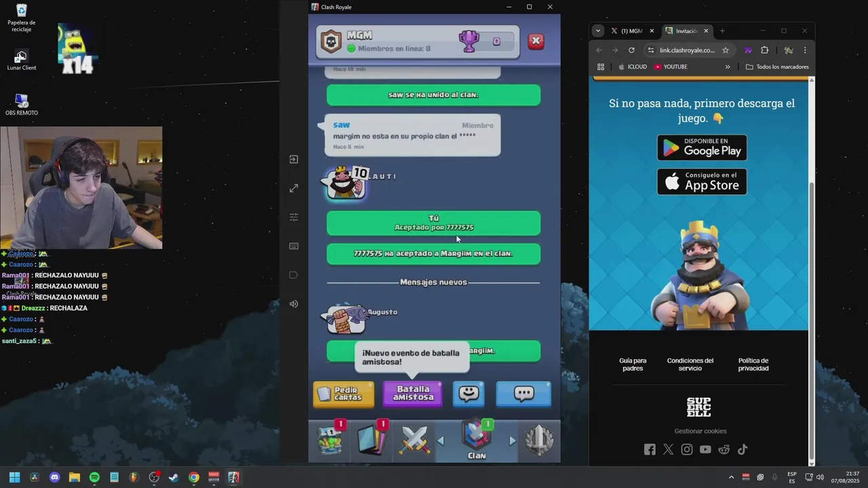This screenshot has height=488, width=868.
Task: Open the emote picker button
Action: point(469,394)
